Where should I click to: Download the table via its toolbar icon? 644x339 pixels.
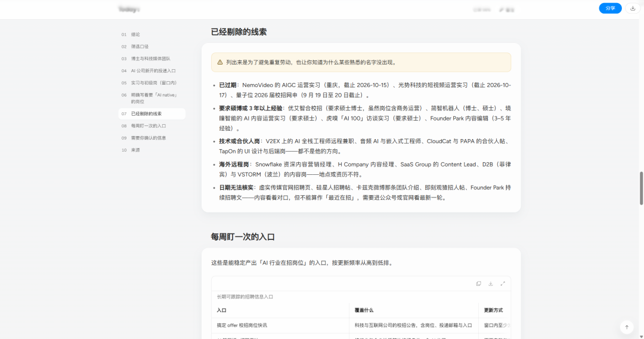point(490,283)
